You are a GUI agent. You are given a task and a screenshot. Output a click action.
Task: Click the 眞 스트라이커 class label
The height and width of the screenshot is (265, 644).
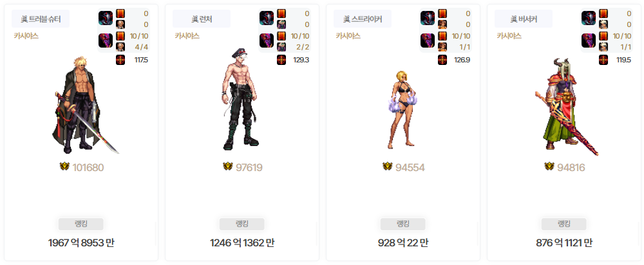point(363,19)
